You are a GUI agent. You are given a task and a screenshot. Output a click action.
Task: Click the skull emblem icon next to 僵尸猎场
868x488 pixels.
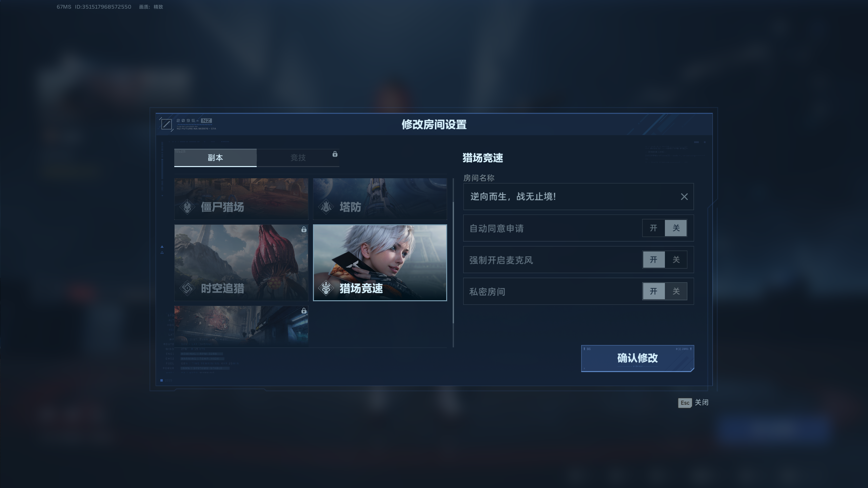point(187,206)
